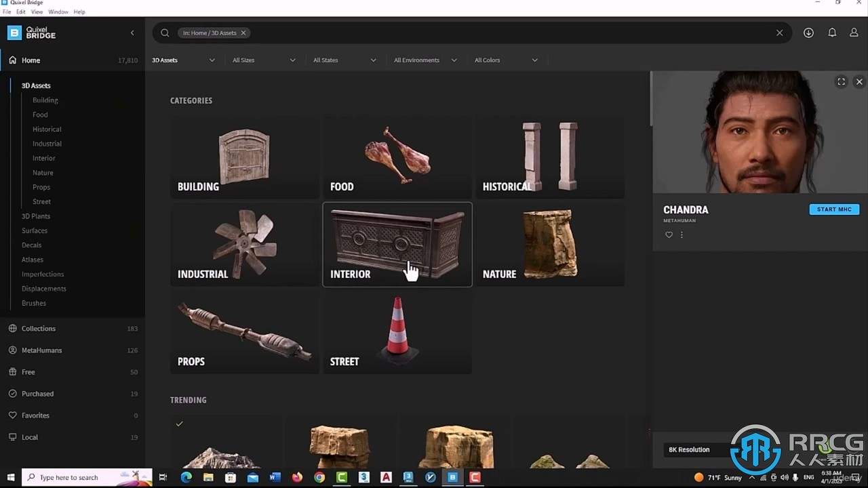The height and width of the screenshot is (488, 868).
Task: Select the Historical subcategory in sidebar
Action: (x=47, y=129)
